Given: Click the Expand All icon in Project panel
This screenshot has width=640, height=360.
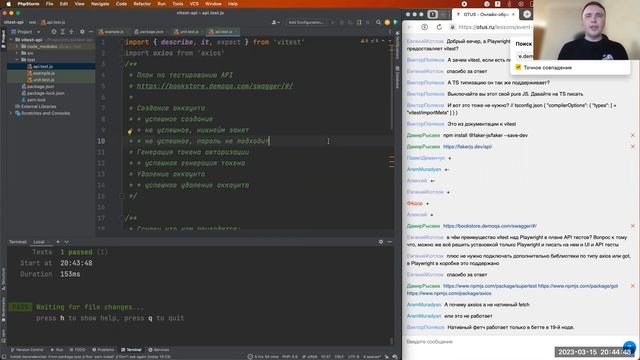Looking at the screenshot, I should pos(62,31).
